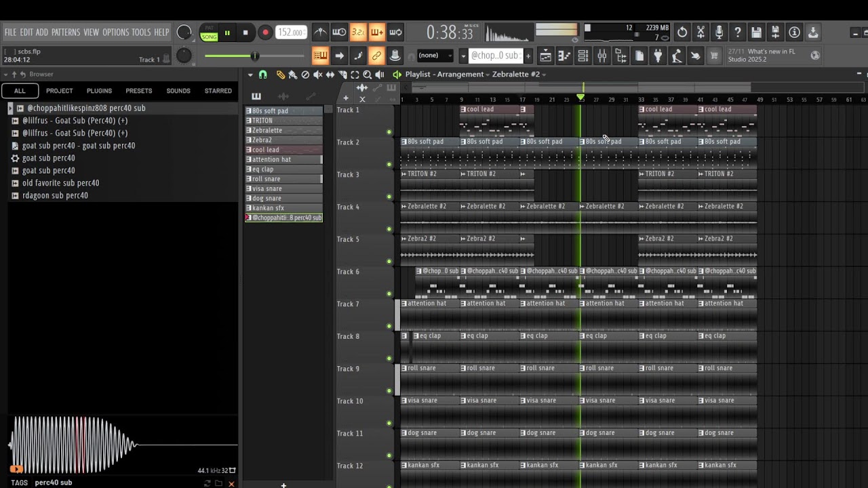Open the Zebralette #2 pattern dropdown

pos(519,75)
